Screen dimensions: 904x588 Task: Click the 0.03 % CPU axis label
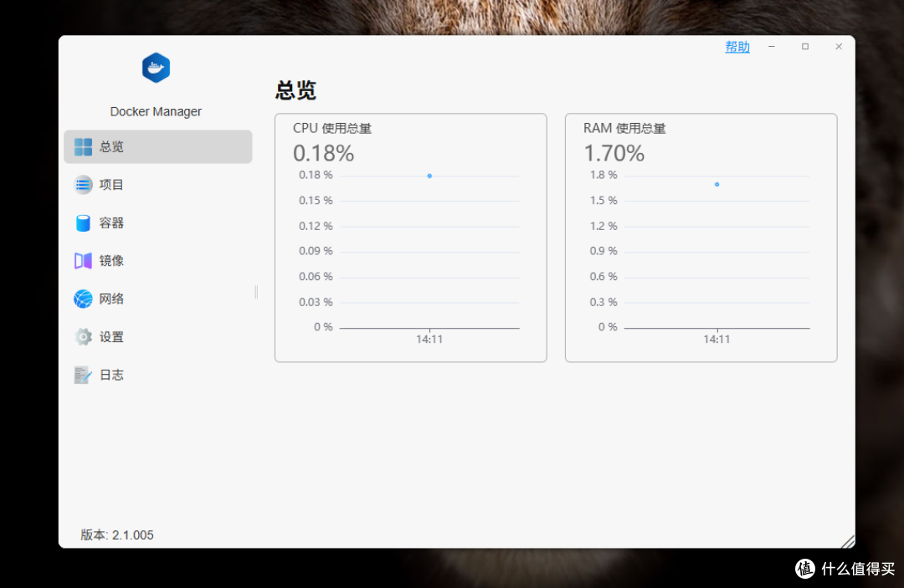pos(316,302)
